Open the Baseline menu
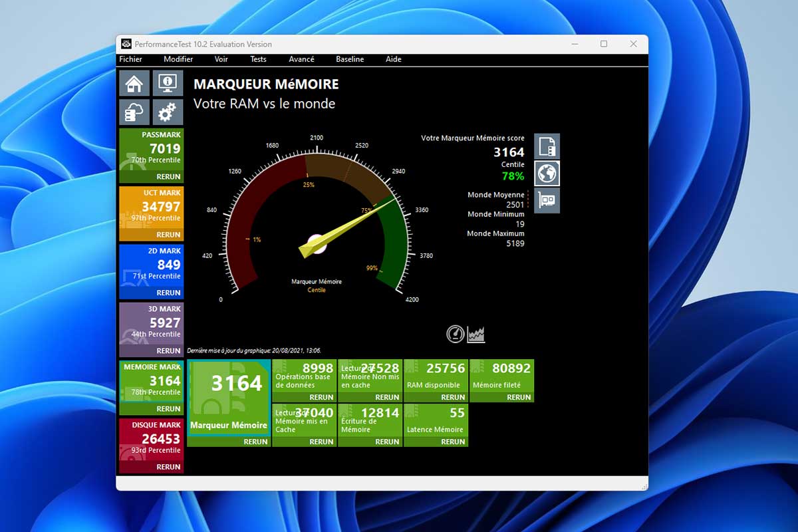The image size is (798, 532). pyautogui.click(x=350, y=59)
